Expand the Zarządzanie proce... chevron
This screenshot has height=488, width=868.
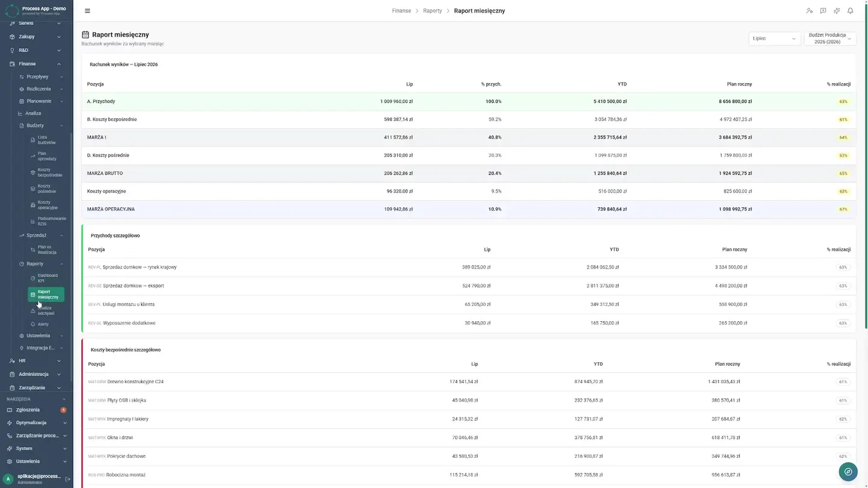64,436
